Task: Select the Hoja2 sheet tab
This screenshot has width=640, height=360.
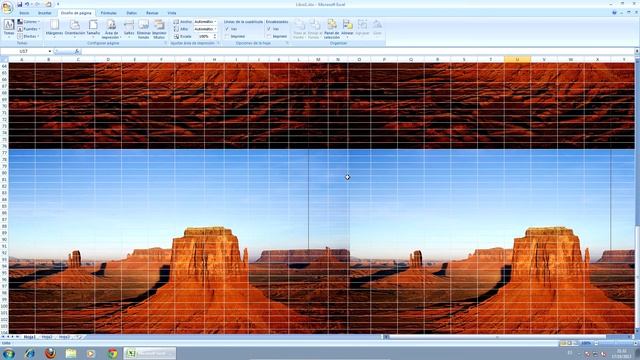Action: 47,337
